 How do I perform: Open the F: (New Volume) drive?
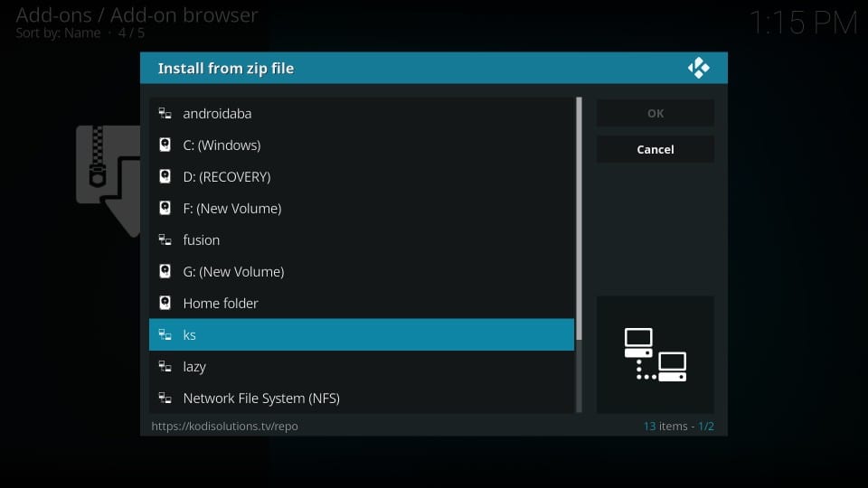point(362,208)
